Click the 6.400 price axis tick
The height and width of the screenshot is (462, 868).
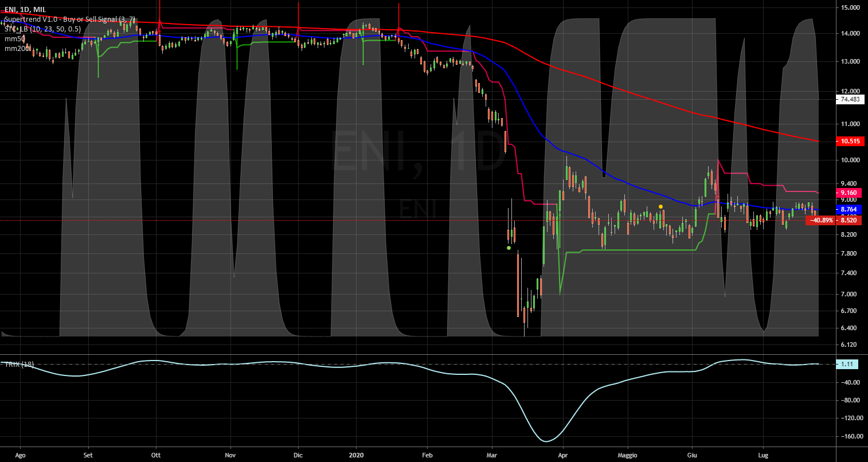[x=850, y=328]
